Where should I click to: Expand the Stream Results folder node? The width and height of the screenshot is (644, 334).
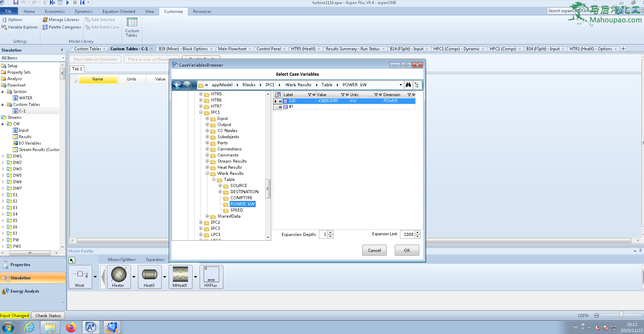(x=207, y=161)
